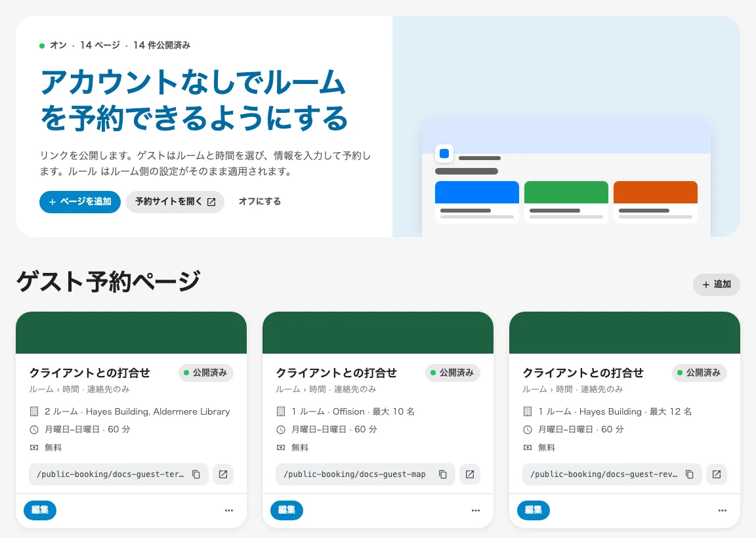756x538 pixels.
Task: Click 2 ルーム · Hayes Building, Aldermere Library text
Action: coord(137,411)
